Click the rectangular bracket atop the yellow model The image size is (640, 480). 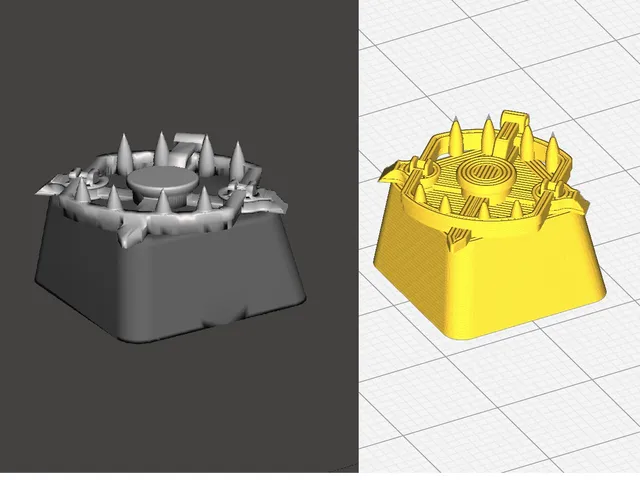(511, 129)
